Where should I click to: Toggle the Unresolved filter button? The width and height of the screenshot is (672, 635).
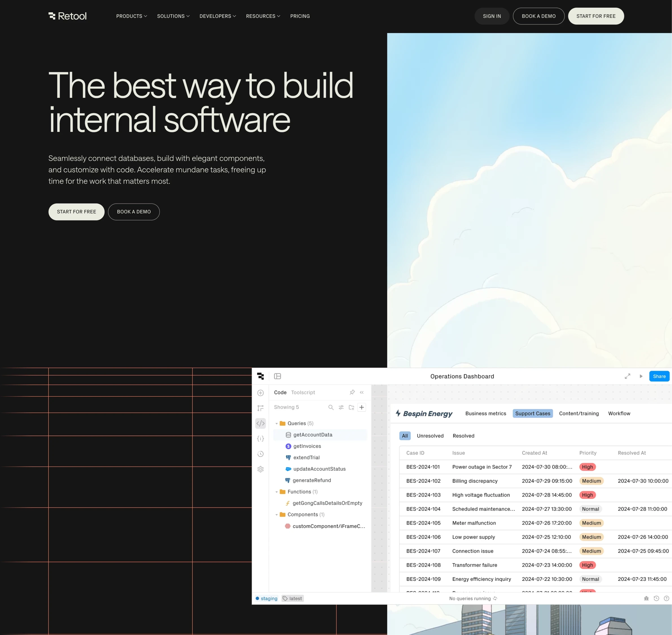point(430,436)
